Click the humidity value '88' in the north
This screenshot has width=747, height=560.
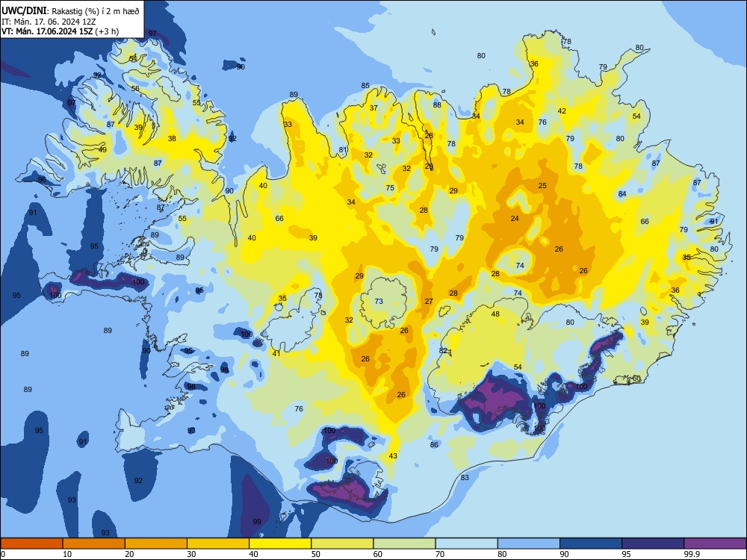pyautogui.click(x=437, y=105)
